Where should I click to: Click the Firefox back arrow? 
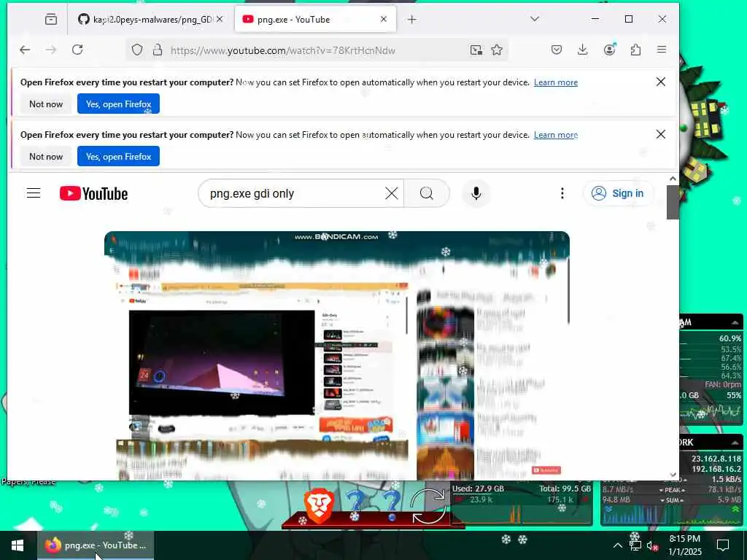point(25,50)
